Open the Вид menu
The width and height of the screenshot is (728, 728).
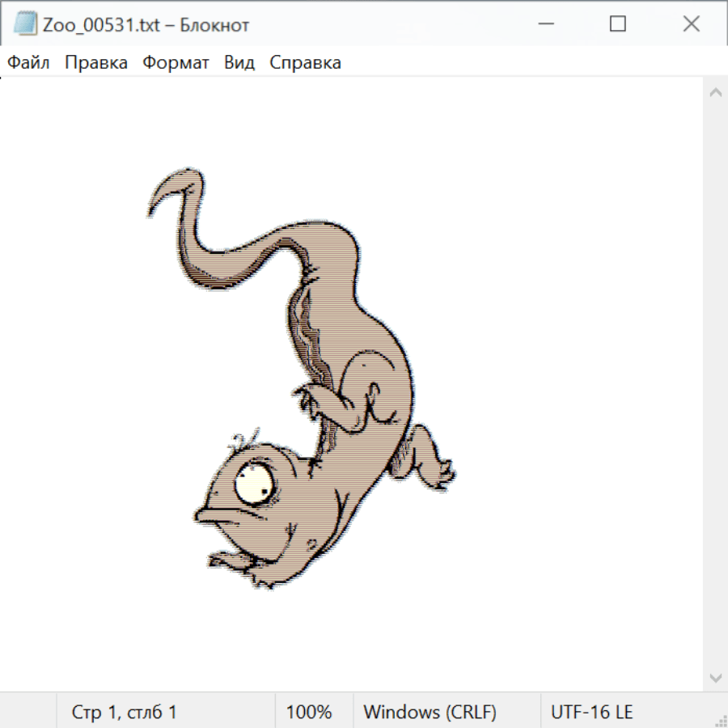click(x=239, y=62)
